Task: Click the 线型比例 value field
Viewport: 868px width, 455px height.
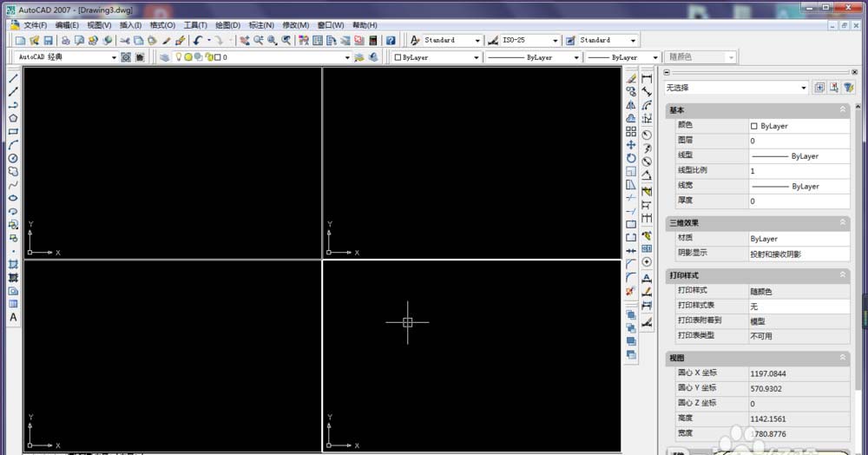Action: [799, 171]
